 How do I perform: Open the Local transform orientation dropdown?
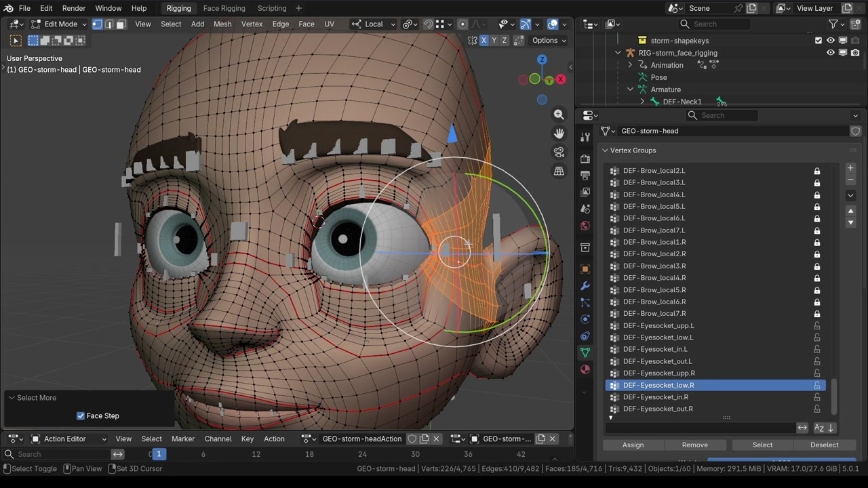pos(374,24)
